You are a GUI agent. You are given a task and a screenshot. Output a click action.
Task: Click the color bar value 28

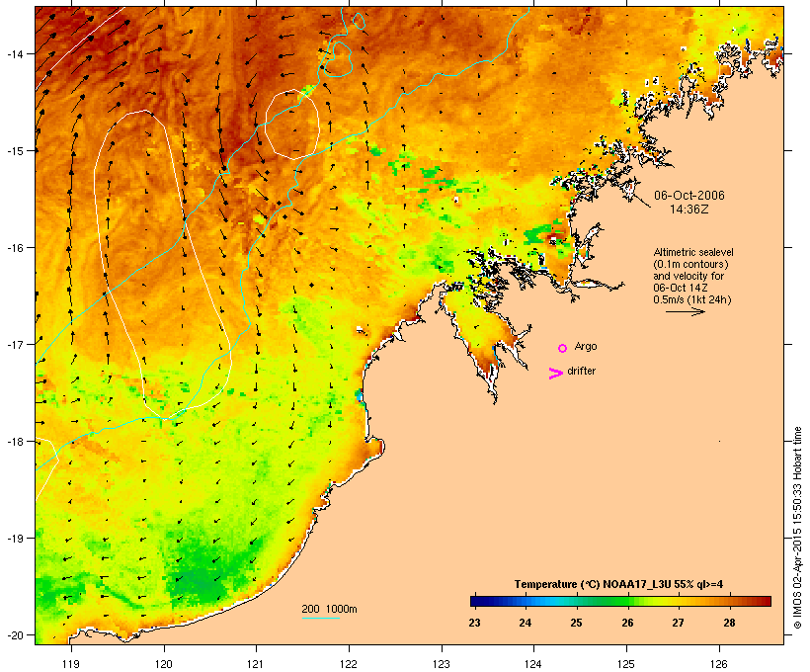729,623
